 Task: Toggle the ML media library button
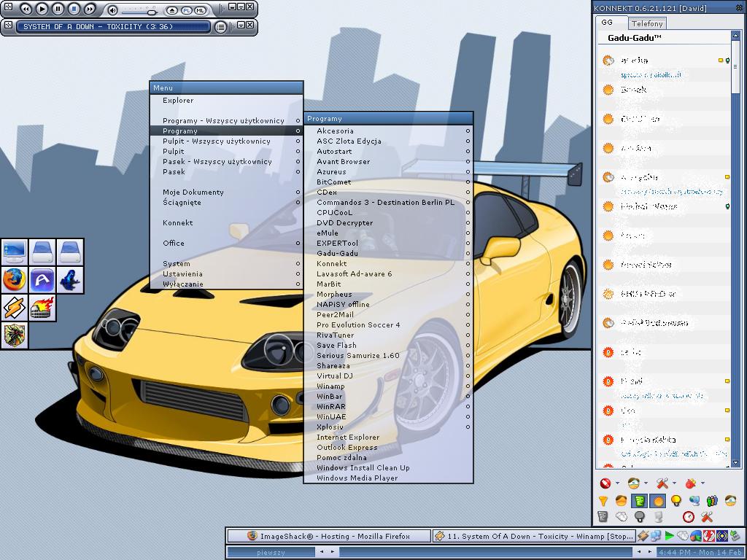tap(200, 10)
